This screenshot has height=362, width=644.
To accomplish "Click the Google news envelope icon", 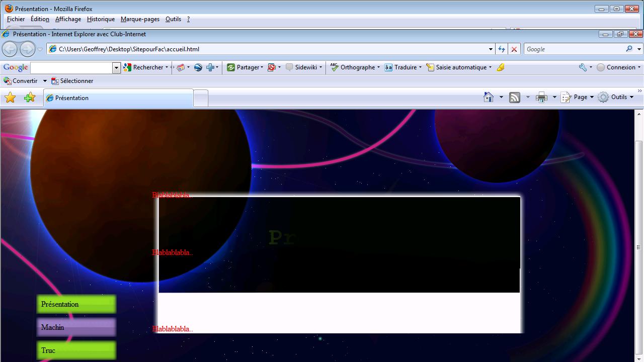I will click(181, 67).
